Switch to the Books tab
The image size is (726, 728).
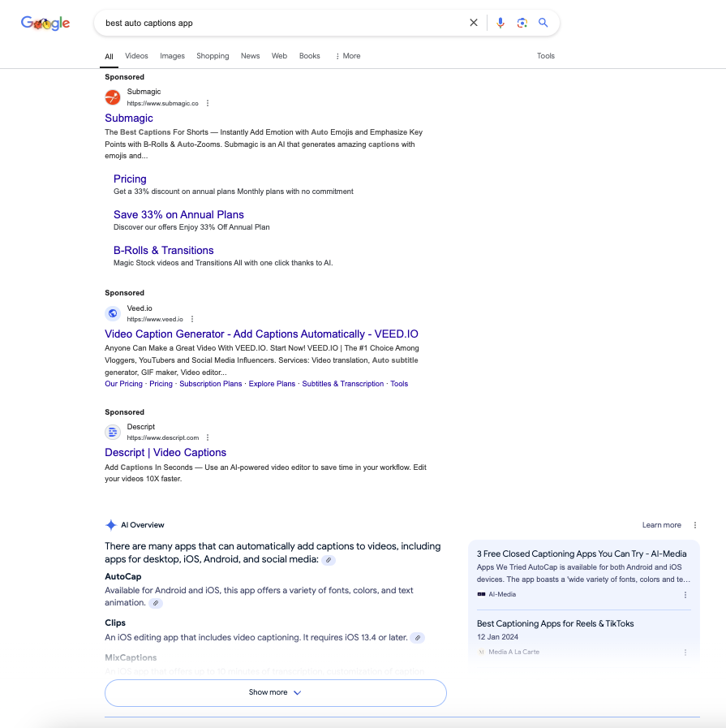point(309,56)
